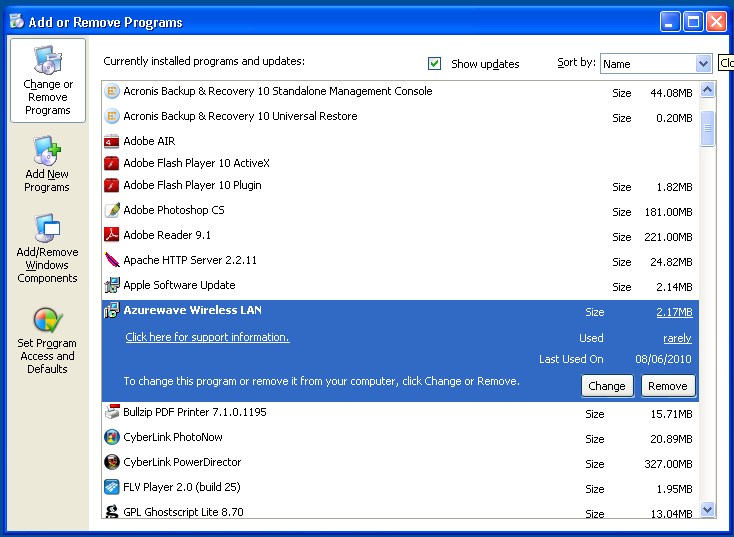Click the Azurewave Wireless LAN title text
The width and height of the screenshot is (734, 537).
click(x=192, y=310)
